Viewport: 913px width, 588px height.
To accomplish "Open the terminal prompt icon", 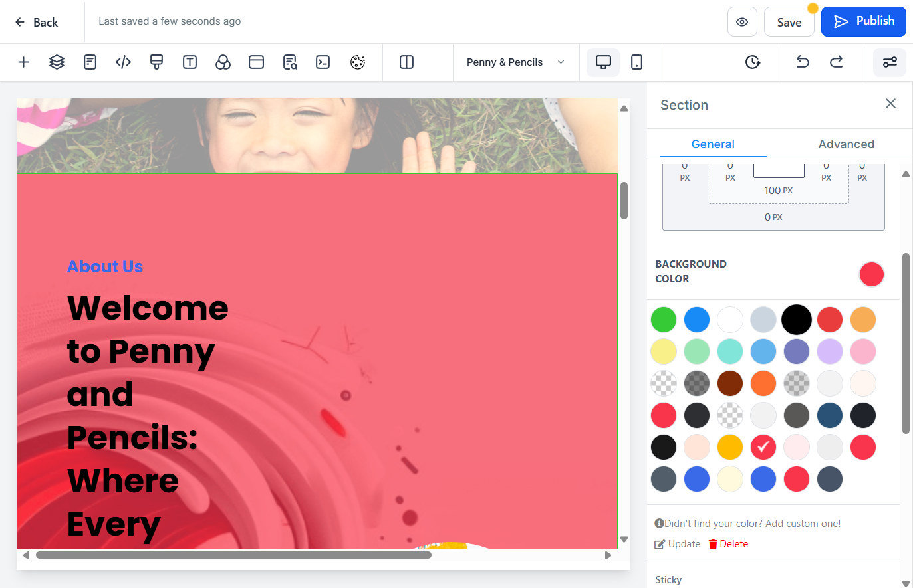I will coord(323,62).
